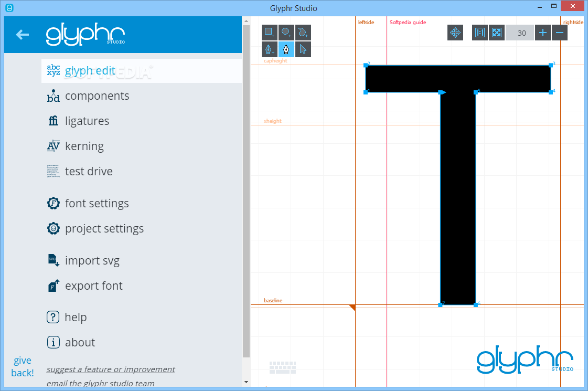Click the help question mark icon
The height and width of the screenshot is (391, 588).
pos(53,317)
